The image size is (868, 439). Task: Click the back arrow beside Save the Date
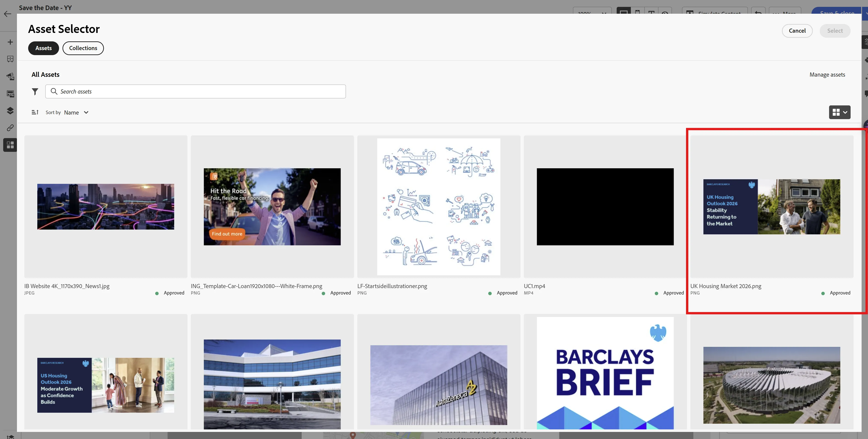click(x=7, y=14)
